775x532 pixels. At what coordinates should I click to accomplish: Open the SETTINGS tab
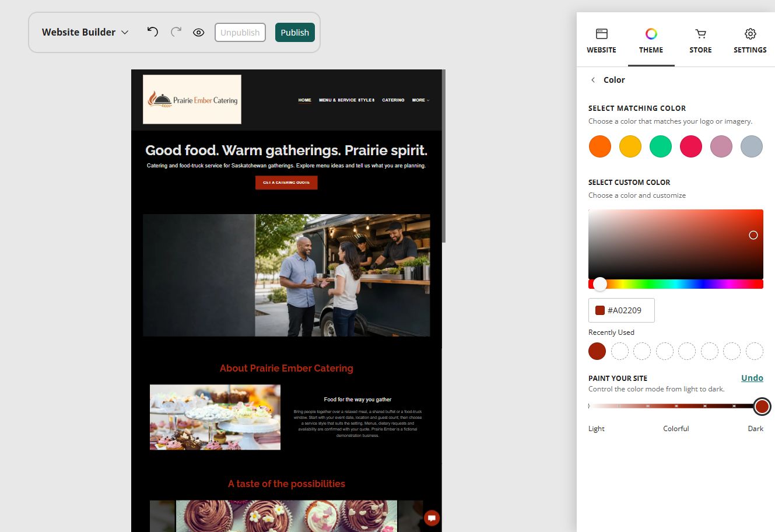point(750,41)
